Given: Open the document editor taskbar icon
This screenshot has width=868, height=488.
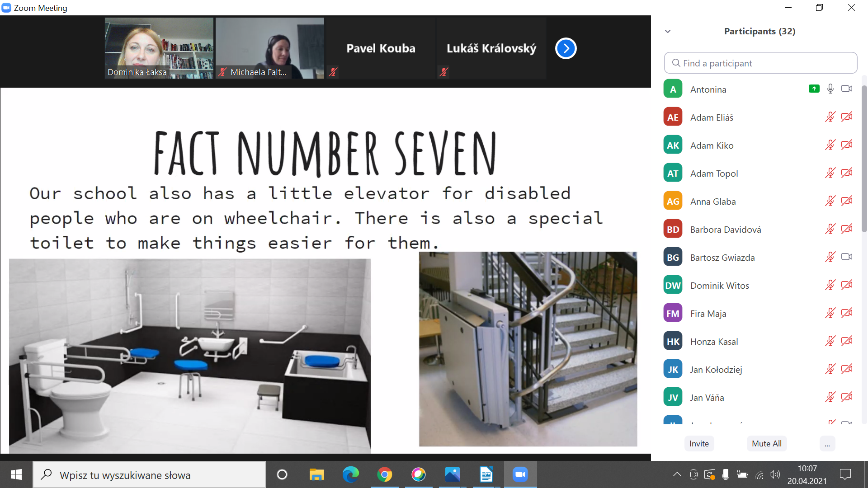Looking at the screenshot, I should [486, 474].
